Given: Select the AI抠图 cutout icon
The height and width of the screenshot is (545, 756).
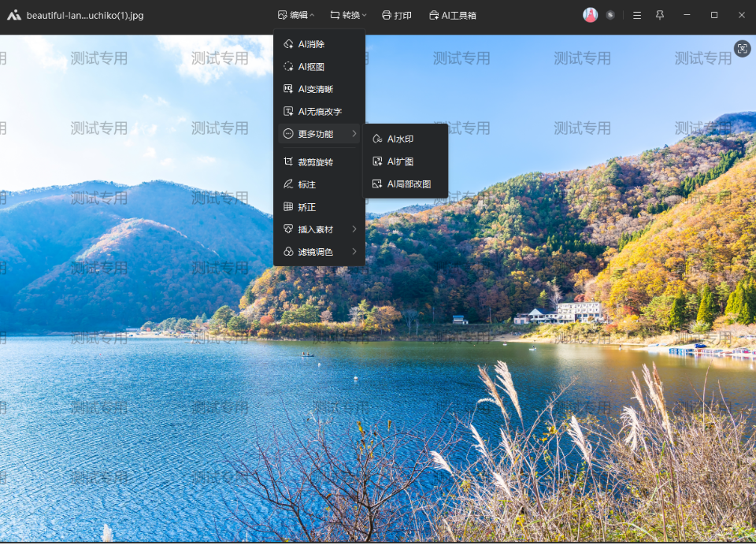Looking at the screenshot, I should tap(288, 67).
